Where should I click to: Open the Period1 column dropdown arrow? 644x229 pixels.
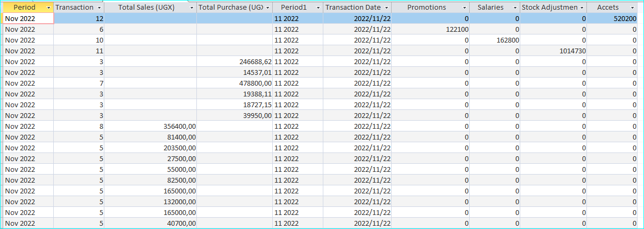coord(319,8)
